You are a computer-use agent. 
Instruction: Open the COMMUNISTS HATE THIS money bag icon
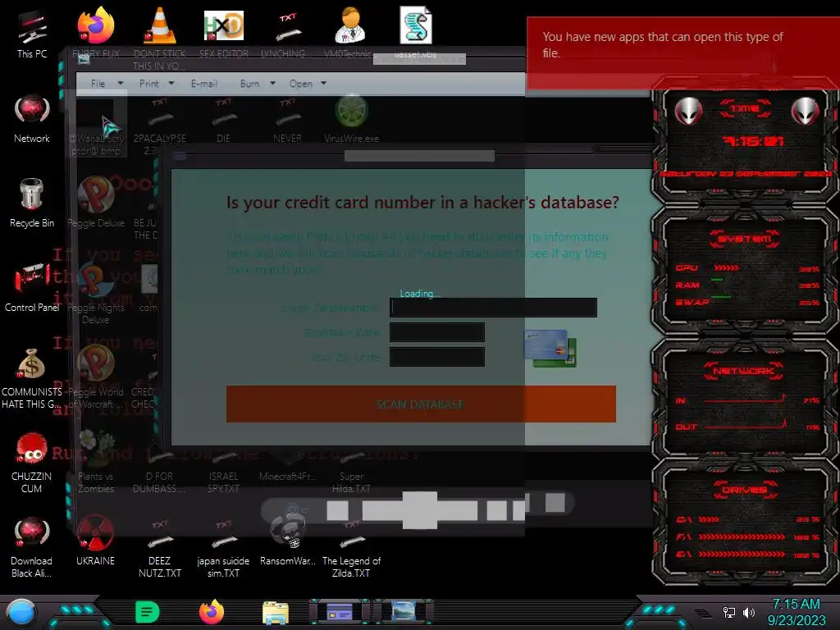pyautogui.click(x=32, y=377)
